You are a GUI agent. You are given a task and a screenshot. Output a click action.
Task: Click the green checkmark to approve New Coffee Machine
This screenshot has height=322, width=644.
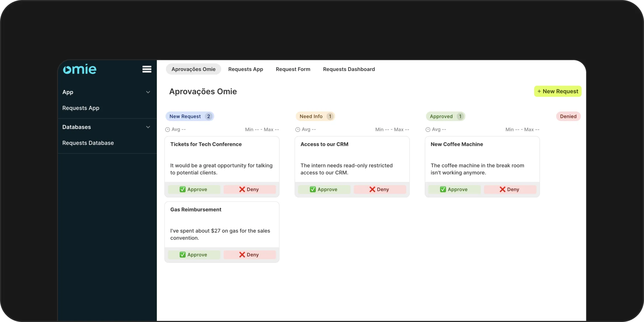coord(443,189)
